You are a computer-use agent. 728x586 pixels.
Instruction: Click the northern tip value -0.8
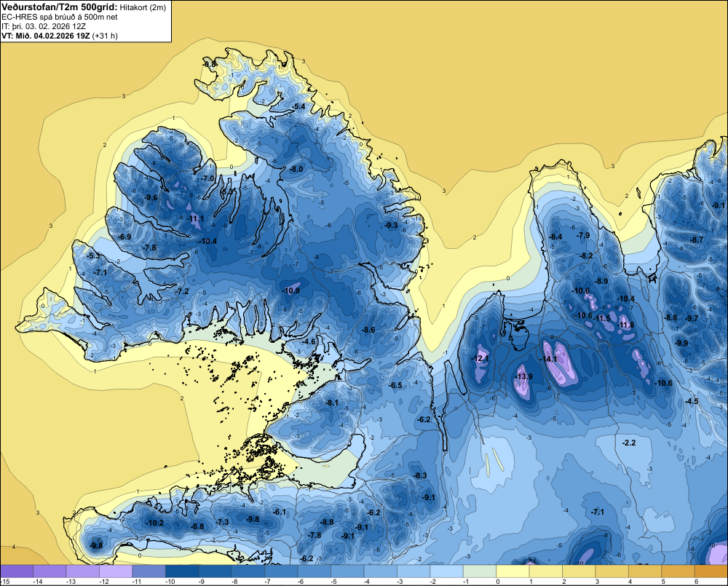210,64
